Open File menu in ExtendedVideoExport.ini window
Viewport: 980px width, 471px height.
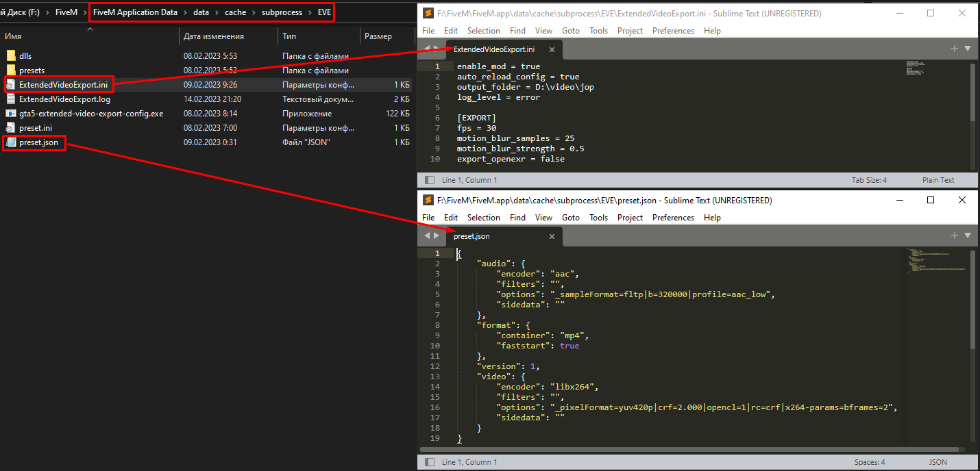click(x=428, y=31)
